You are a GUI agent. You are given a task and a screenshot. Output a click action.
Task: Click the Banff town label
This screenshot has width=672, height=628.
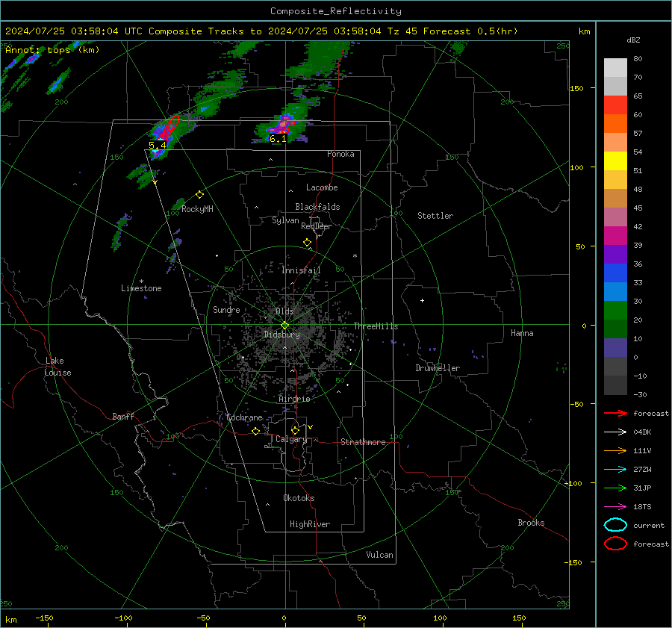point(123,416)
